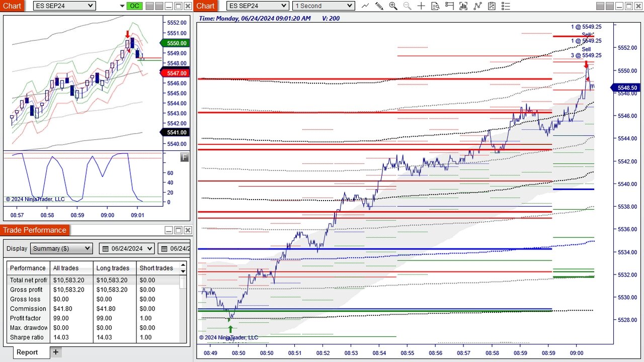Click 14.03 in the Long trades column

click(x=105, y=337)
